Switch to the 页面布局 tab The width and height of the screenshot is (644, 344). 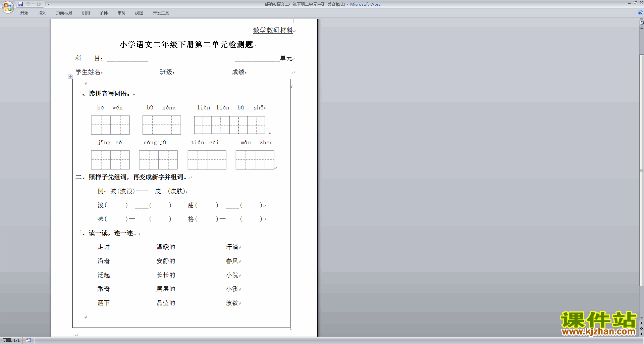(x=64, y=13)
